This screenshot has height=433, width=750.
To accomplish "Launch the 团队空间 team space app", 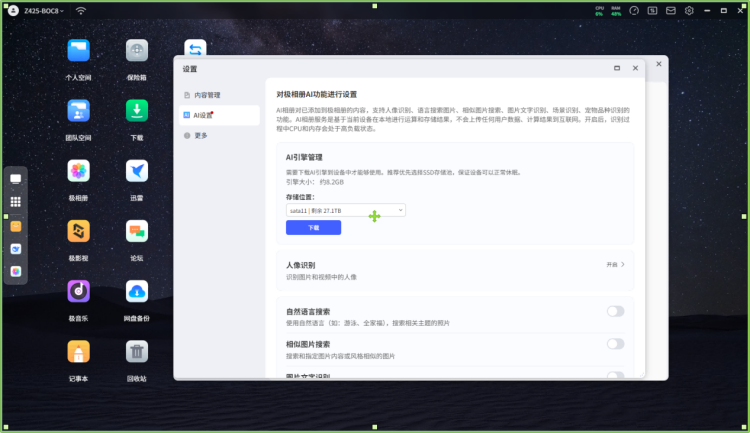I will (x=78, y=110).
